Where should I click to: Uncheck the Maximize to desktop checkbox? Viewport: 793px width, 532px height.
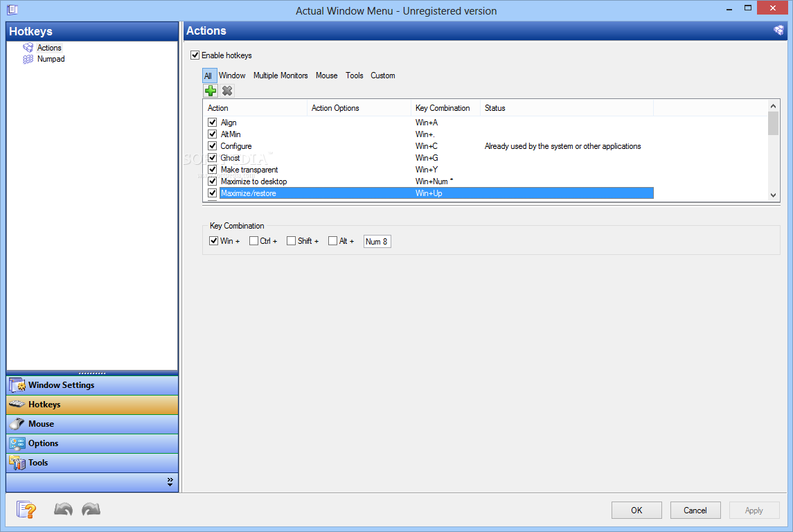click(x=213, y=181)
